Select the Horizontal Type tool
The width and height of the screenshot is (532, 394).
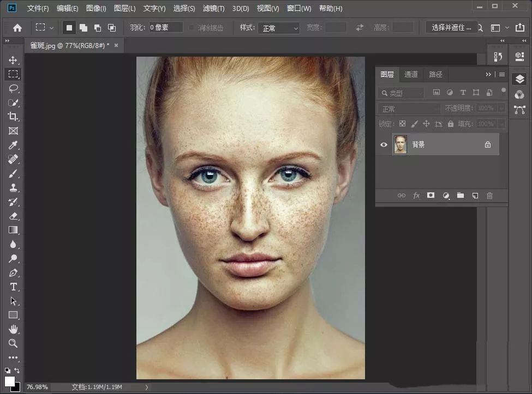click(x=13, y=287)
